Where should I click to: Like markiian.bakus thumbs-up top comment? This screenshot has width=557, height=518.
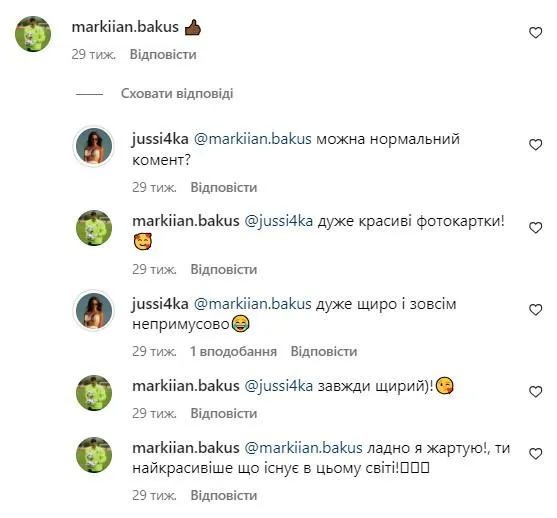535,33
